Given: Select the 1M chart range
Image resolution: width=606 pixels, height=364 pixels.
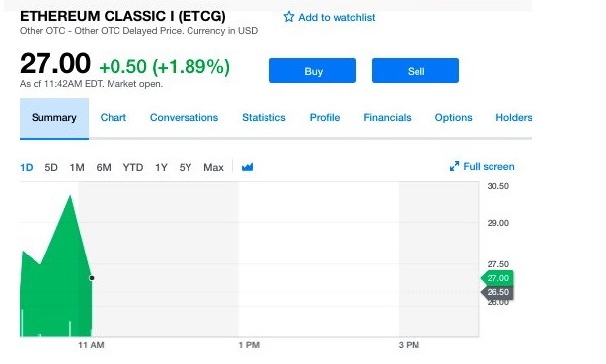Looking at the screenshot, I should click(x=77, y=168).
